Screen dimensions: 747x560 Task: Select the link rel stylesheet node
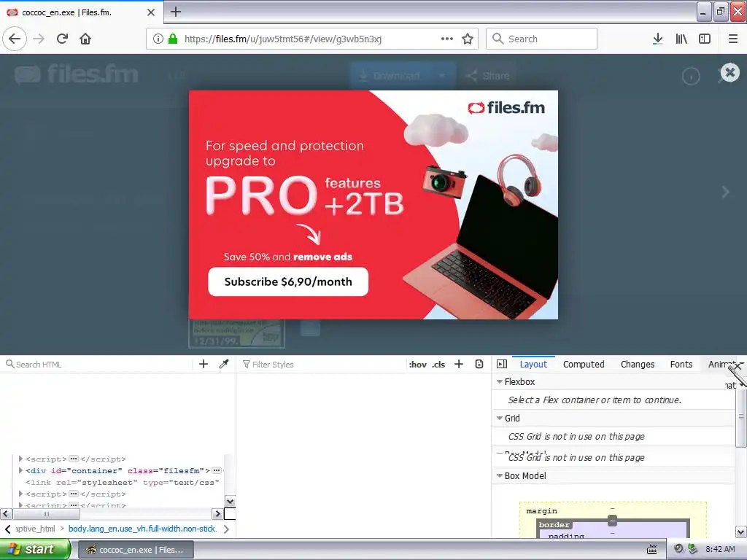tap(122, 483)
